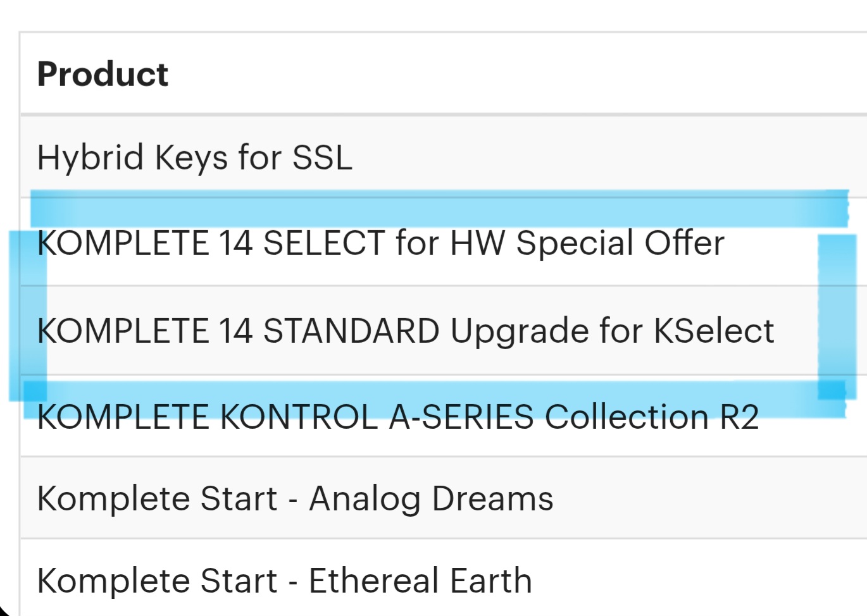Screen dimensions: 867x616
Task: Select KOMPLETE KONTROL A-SERIES Collection R2 row
Action: pos(443,416)
